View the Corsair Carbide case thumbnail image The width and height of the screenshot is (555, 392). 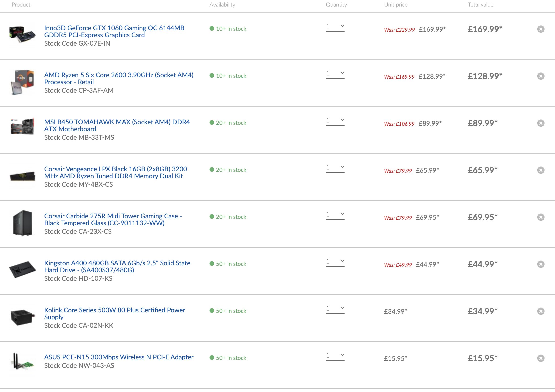pyautogui.click(x=22, y=223)
